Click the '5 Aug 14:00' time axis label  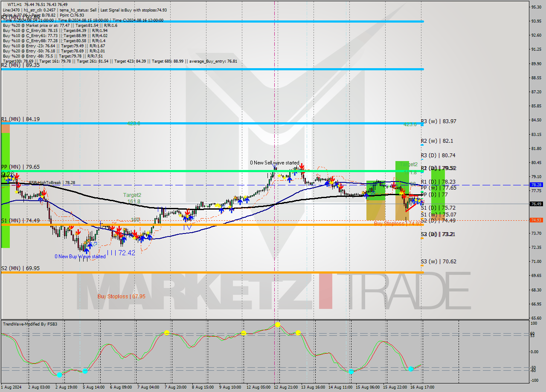(93, 387)
